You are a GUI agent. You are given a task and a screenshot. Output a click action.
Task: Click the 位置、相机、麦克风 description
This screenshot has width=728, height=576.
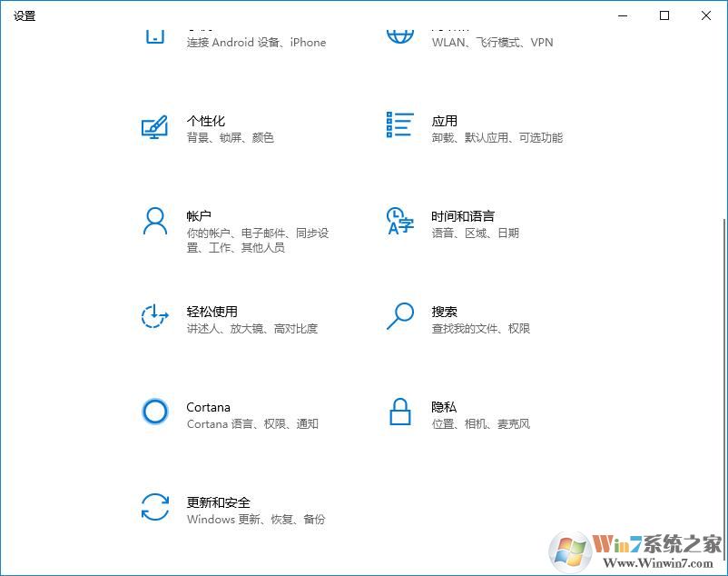tap(481, 423)
